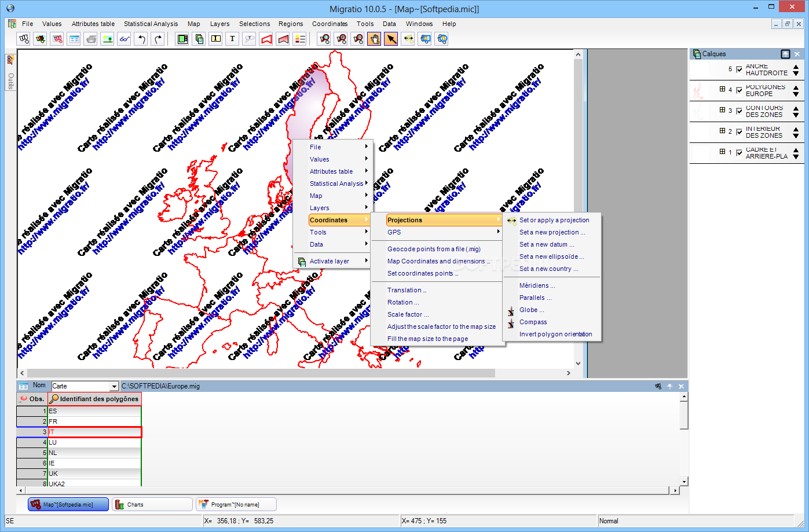Uncheck the POLYGONES EUROPE layer checkbox
809x532 pixels.
tap(739, 90)
